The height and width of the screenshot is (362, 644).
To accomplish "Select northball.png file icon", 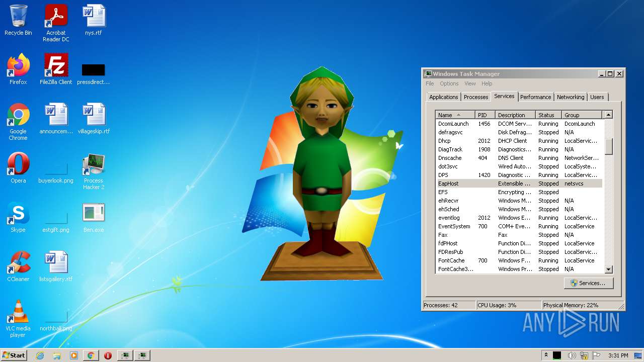I will coord(56,322).
